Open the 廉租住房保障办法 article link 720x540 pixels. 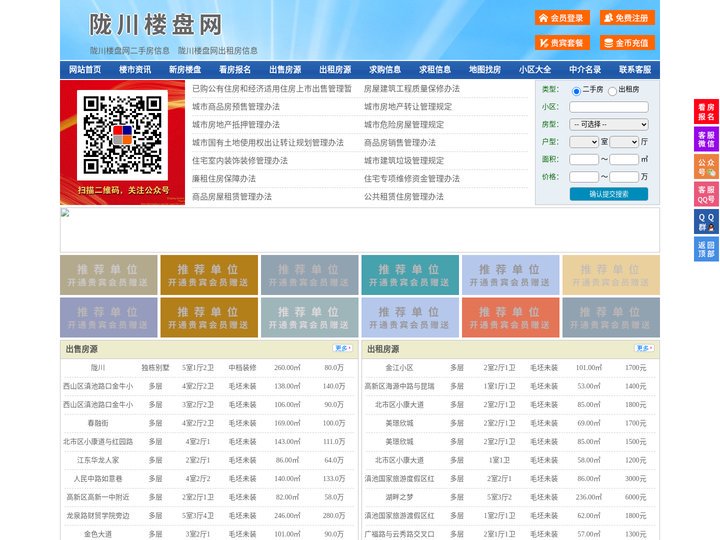[x=224, y=179]
